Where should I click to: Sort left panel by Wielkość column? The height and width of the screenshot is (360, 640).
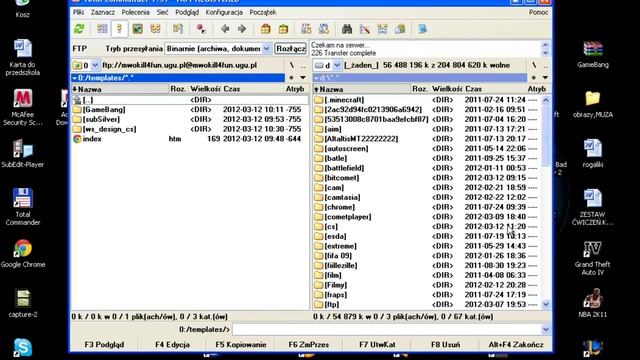tap(205, 89)
